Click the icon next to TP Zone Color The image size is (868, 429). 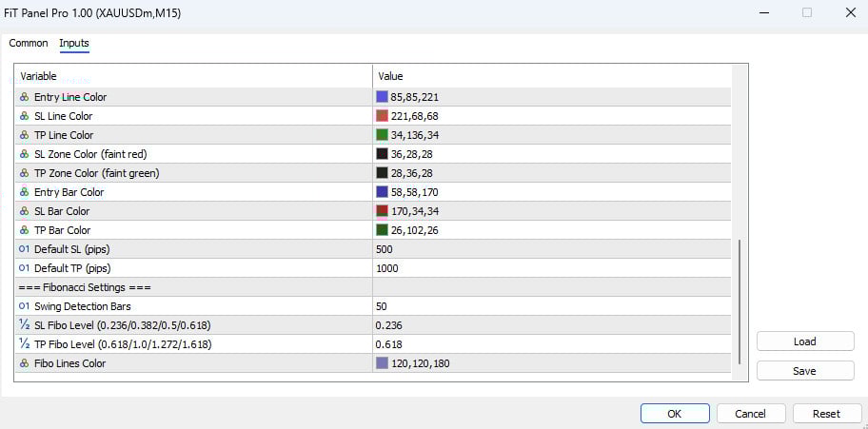coord(25,173)
